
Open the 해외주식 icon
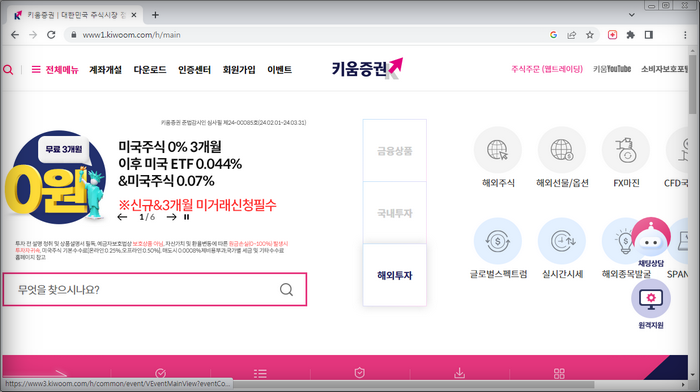pos(498,150)
